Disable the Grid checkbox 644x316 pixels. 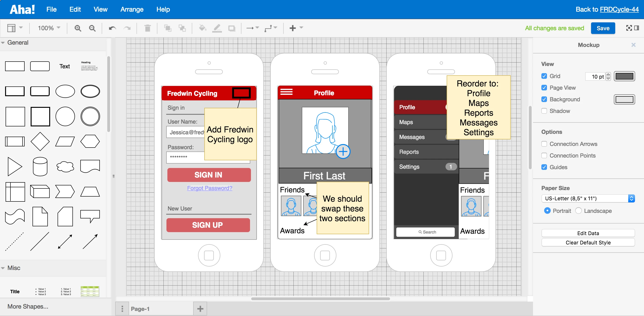[544, 76]
